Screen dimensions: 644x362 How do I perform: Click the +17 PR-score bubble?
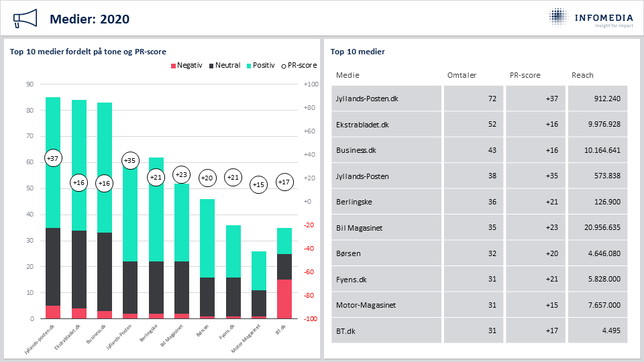coord(284,182)
